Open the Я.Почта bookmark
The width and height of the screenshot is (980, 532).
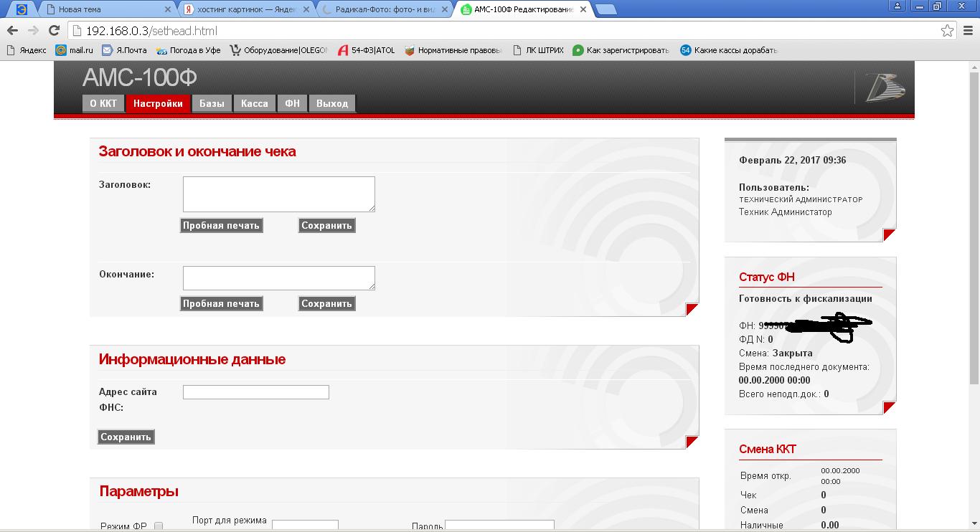tap(124, 50)
